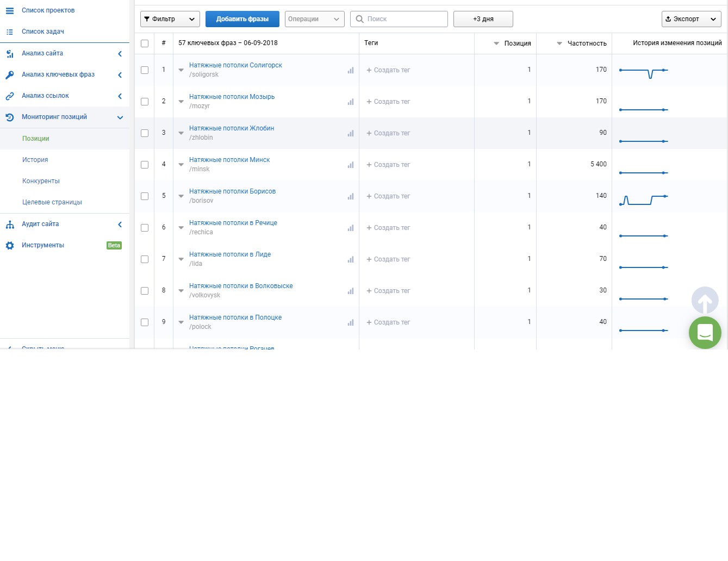Check the box for row 7 Лиде

[x=145, y=259]
